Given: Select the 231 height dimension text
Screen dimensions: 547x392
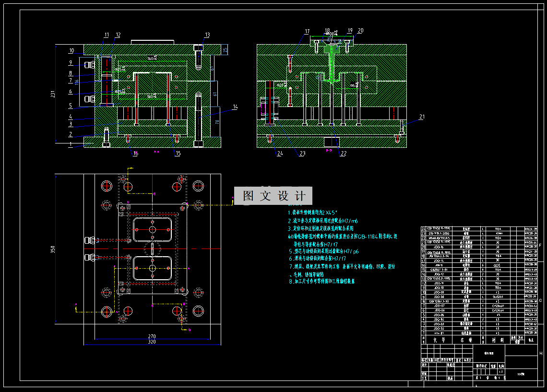Looking at the screenshot, I should [53, 94].
